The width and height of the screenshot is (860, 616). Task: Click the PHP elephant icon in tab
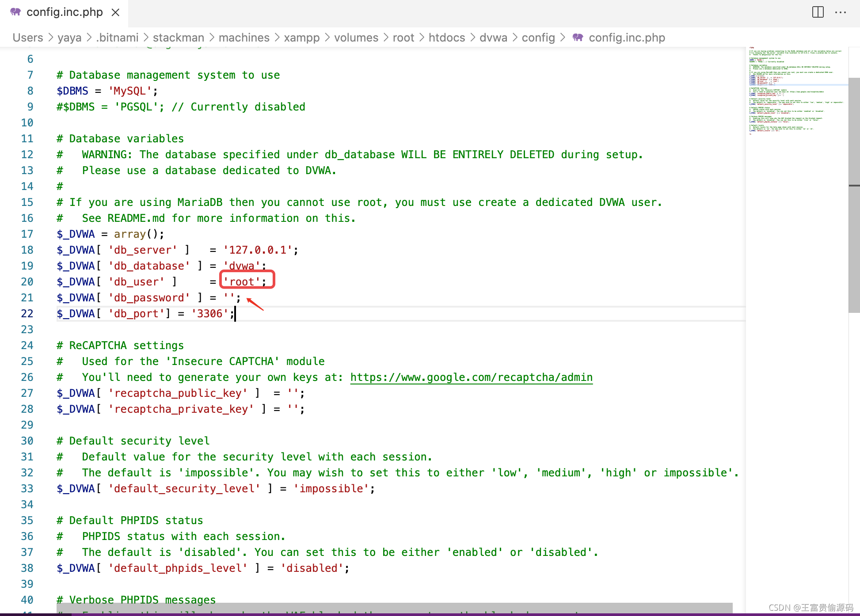pos(15,12)
